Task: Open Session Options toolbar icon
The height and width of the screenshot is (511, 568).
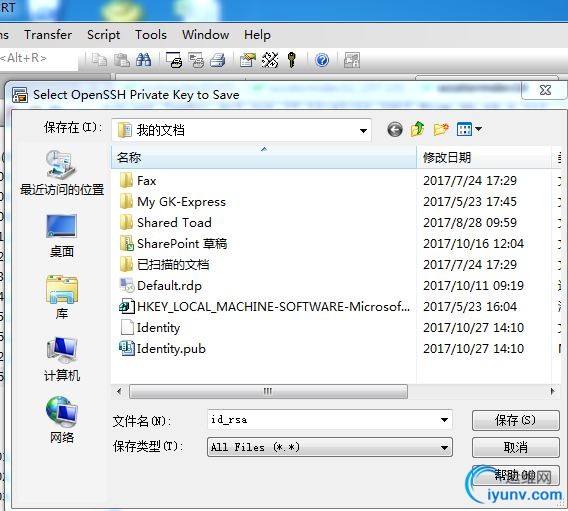Action: click(248, 60)
